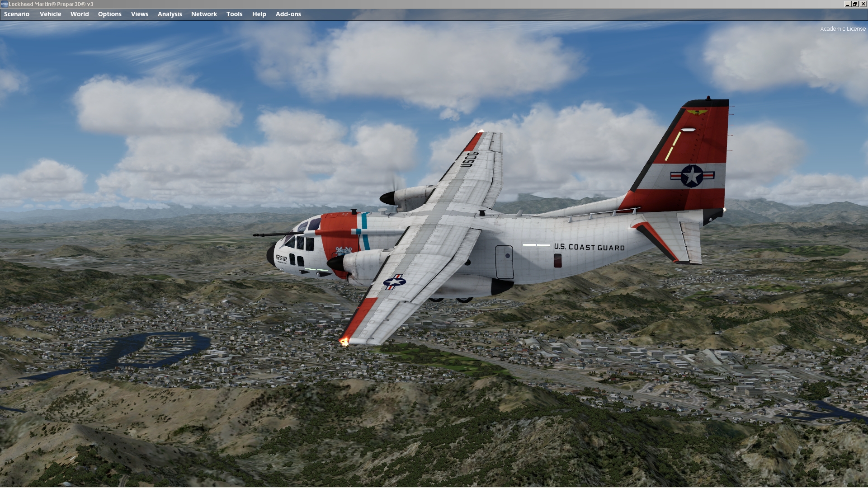Image resolution: width=868 pixels, height=488 pixels.
Task: Open the Tools menu
Action: (234, 14)
